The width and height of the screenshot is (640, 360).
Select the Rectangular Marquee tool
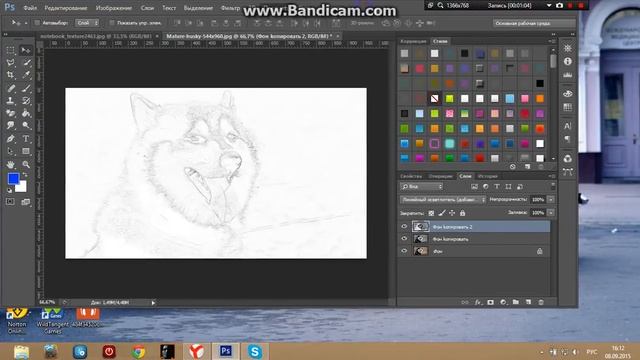pyautogui.click(x=10, y=50)
